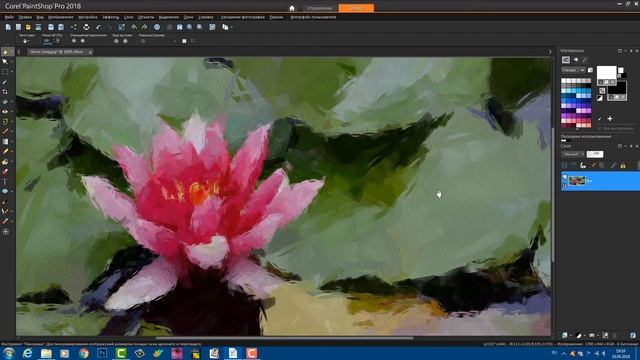The image size is (640, 360).
Task: Select the Pan hand tool
Action: (5, 52)
